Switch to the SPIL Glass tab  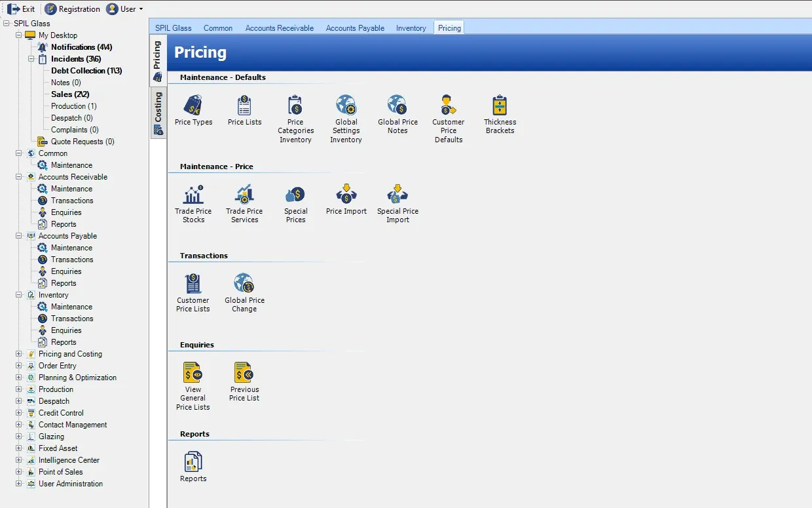[174, 28]
